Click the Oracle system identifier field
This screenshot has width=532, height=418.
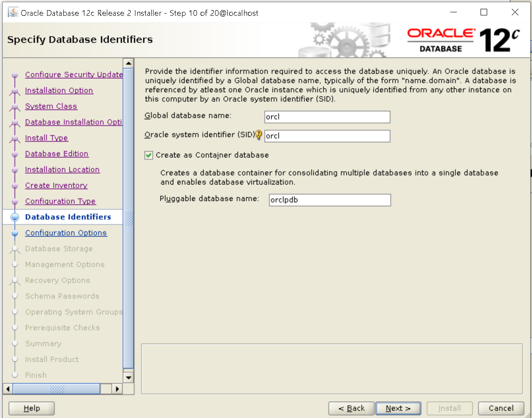(327, 136)
